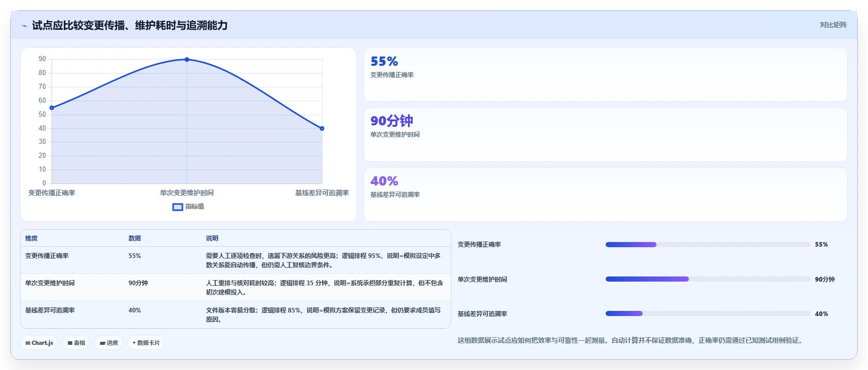Click the Chart.js tag chip

click(x=39, y=343)
